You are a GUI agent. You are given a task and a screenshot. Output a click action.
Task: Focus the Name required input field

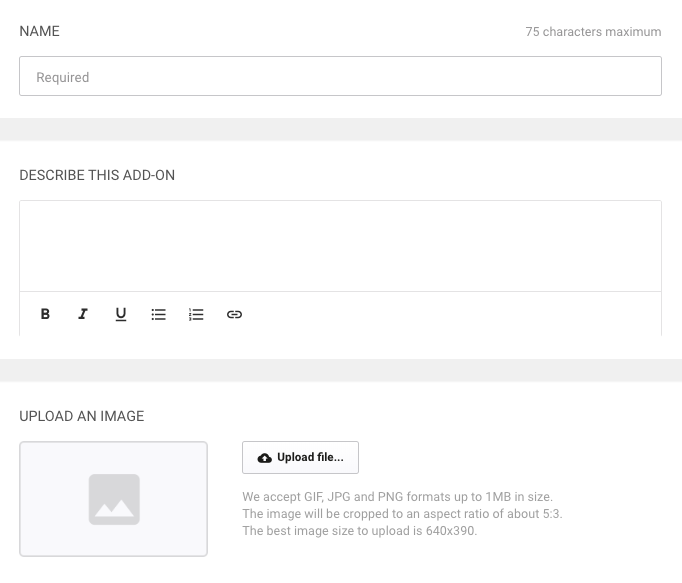pos(340,76)
